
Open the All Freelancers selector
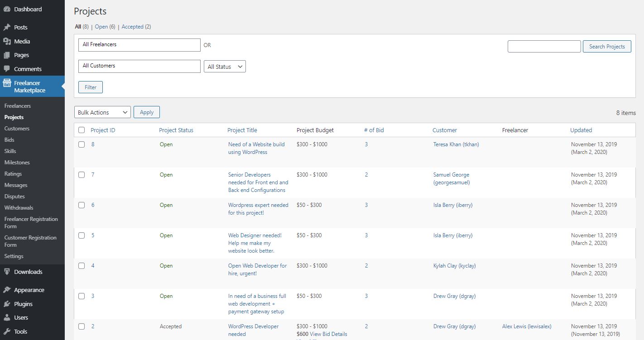coord(139,45)
